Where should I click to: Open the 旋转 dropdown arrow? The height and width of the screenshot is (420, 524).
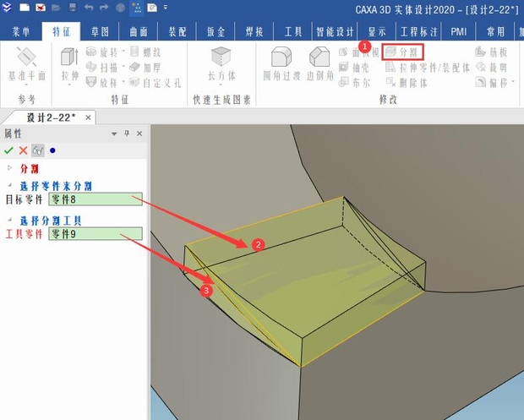tap(123, 52)
